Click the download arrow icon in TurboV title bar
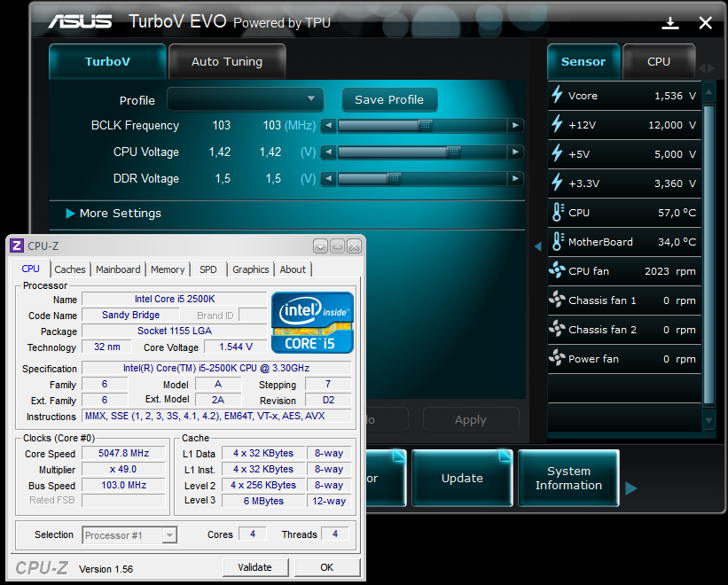Image resolution: width=728 pixels, height=585 pixels. pyautogui.click(x=670, y=23)
